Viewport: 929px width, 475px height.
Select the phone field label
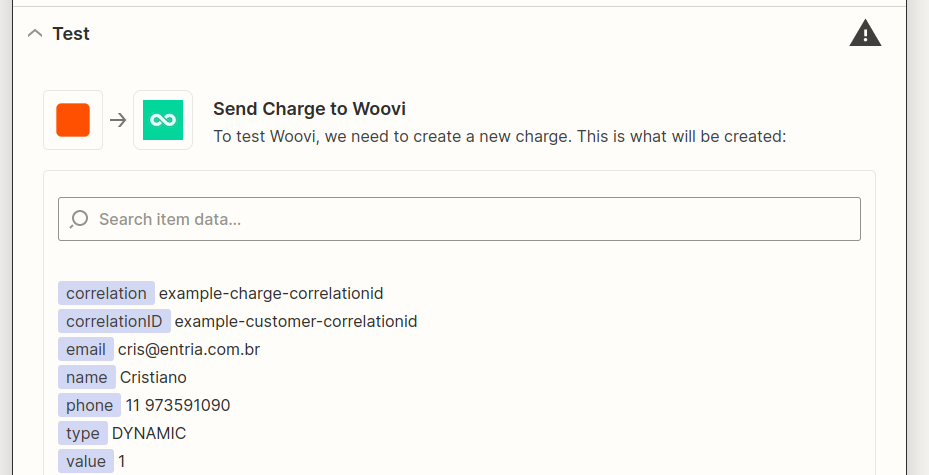(x=89, y=405)
